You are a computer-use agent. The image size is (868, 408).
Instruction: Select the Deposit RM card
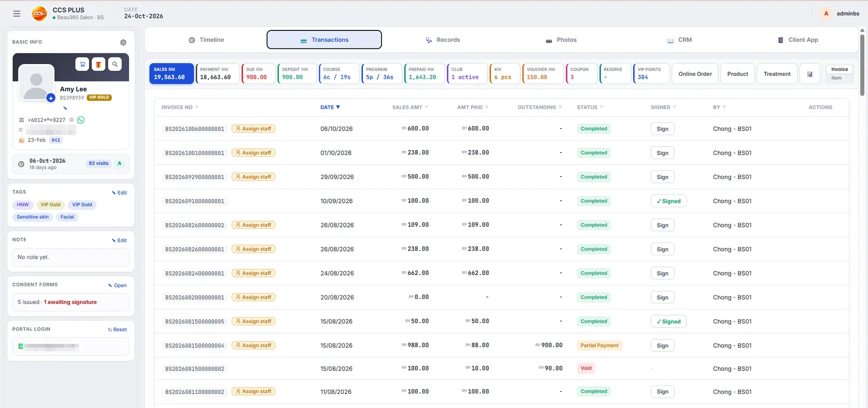297,74
